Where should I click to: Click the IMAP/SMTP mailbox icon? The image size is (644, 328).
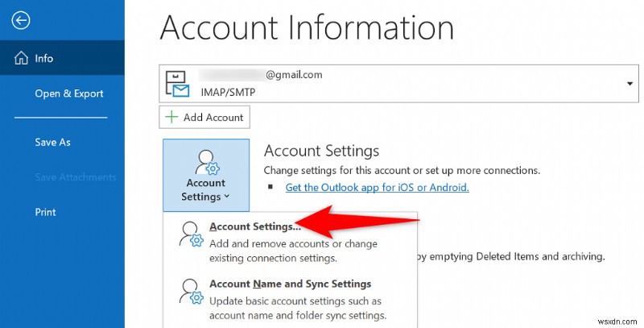tap(177, 84)
